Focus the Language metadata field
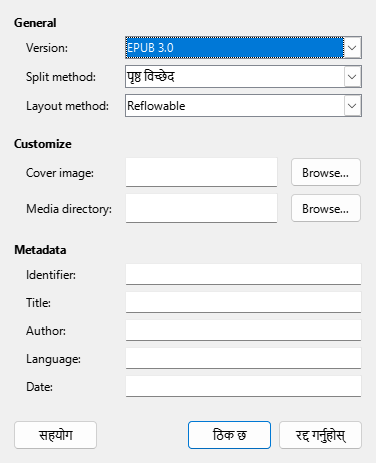 [243, 358]
